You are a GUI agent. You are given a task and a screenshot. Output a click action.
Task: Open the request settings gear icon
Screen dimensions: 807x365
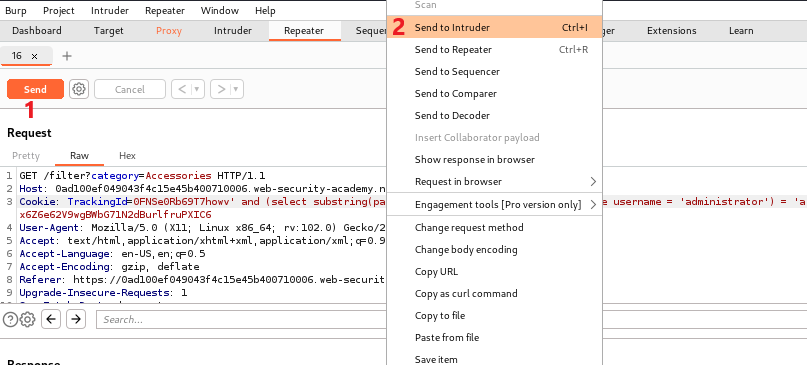click(x=78, y=89)
